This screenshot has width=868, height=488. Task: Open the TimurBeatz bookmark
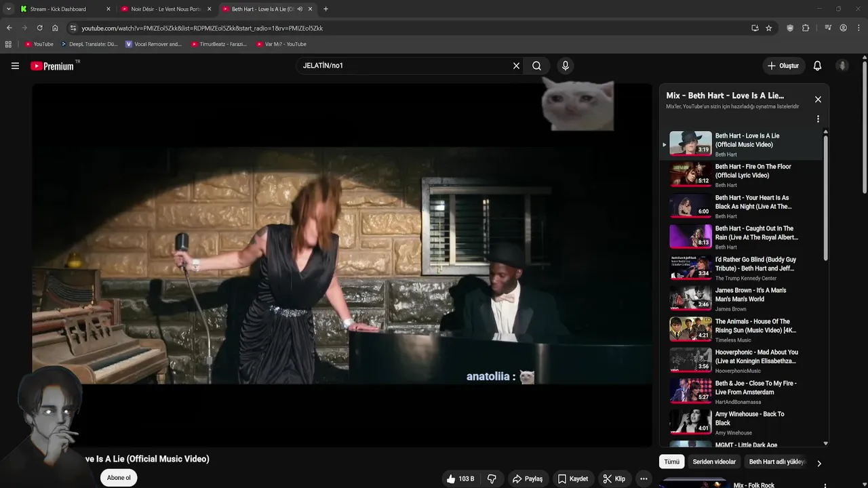pos(218,44)
